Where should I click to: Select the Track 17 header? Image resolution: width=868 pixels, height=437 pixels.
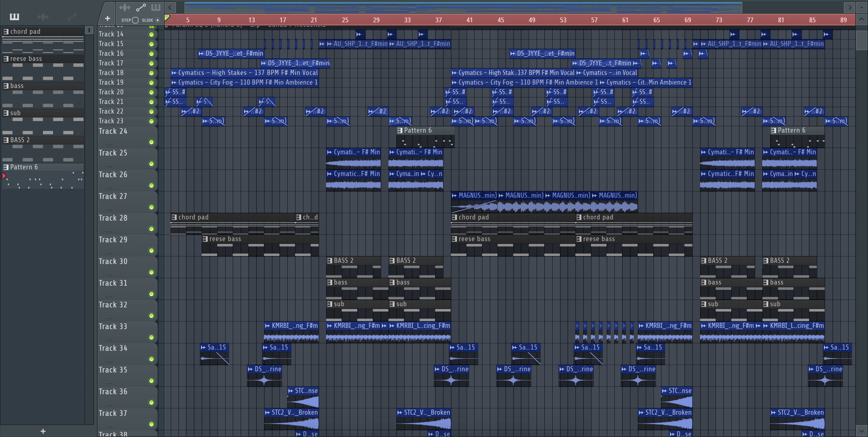click(127, 63)
